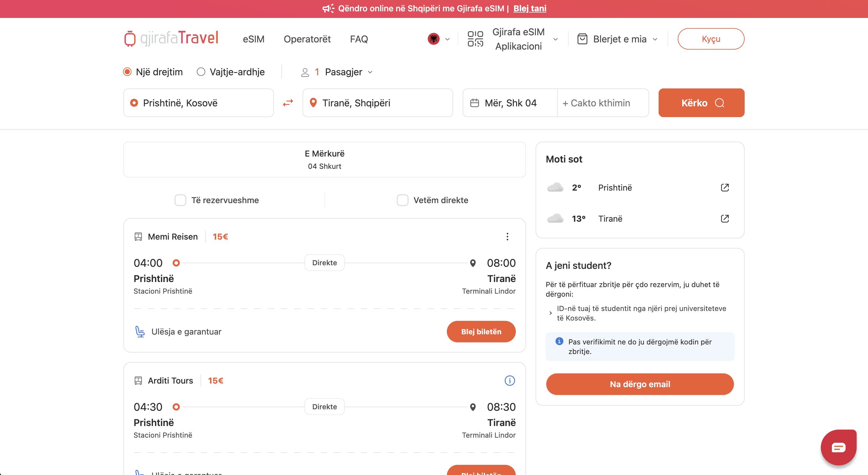The height and width of the screenshot is (475, 868).
Task: Click the QR code app icon
Action: tap(475, 39)
